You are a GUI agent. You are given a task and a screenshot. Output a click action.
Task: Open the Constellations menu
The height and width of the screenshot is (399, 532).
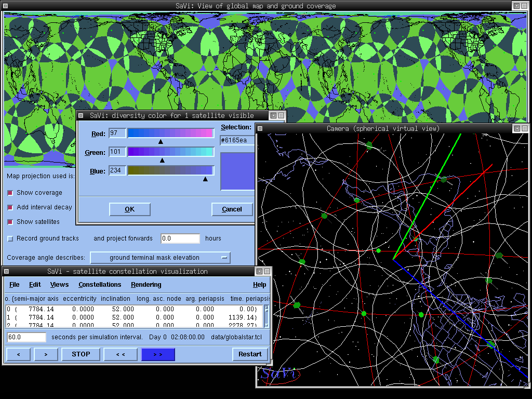pos(100,285)
